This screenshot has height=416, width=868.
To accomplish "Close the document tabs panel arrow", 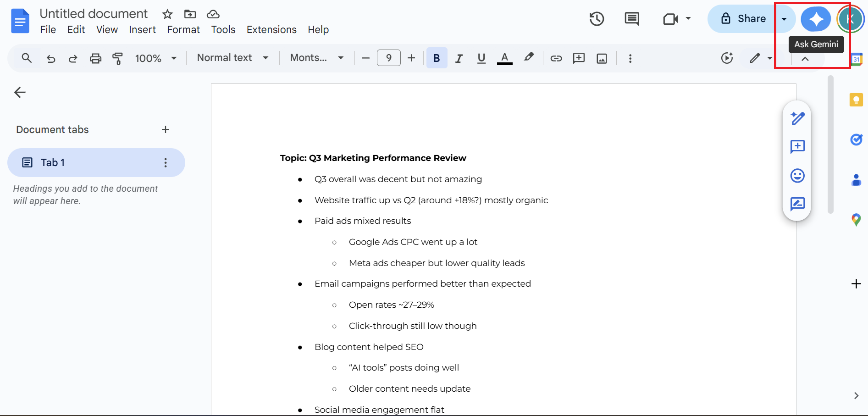I will point(20,93).
